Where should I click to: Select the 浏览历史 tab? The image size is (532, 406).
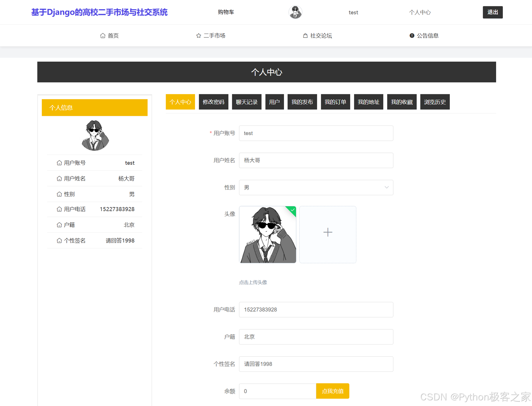[434, 102]
